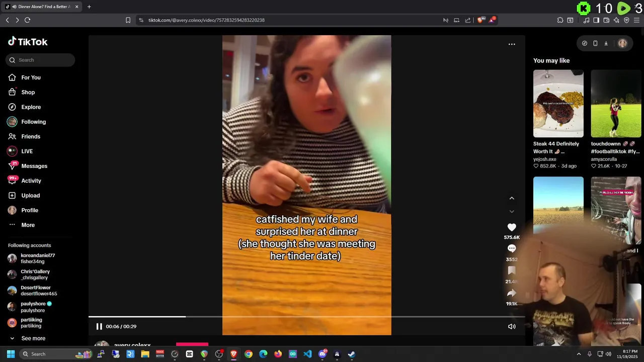Click the Get Coins icon in top bar

(585, 43)
